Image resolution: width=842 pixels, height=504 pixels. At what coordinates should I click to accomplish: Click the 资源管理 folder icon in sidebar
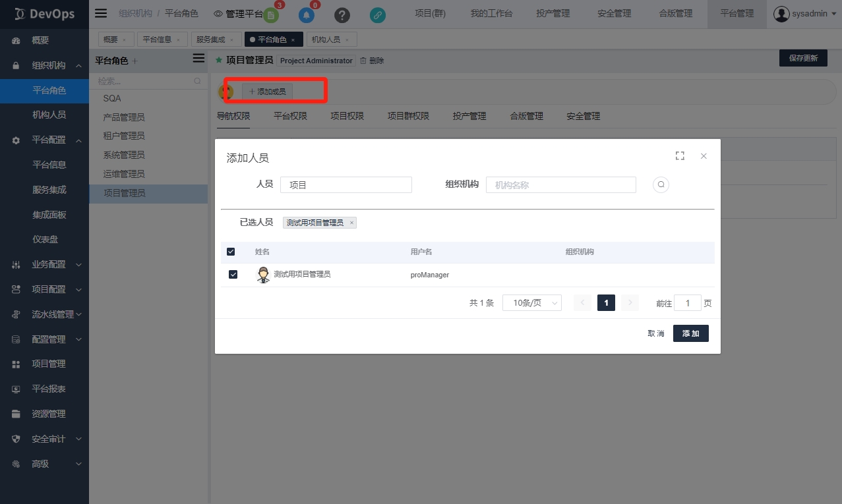coord(16,414)
